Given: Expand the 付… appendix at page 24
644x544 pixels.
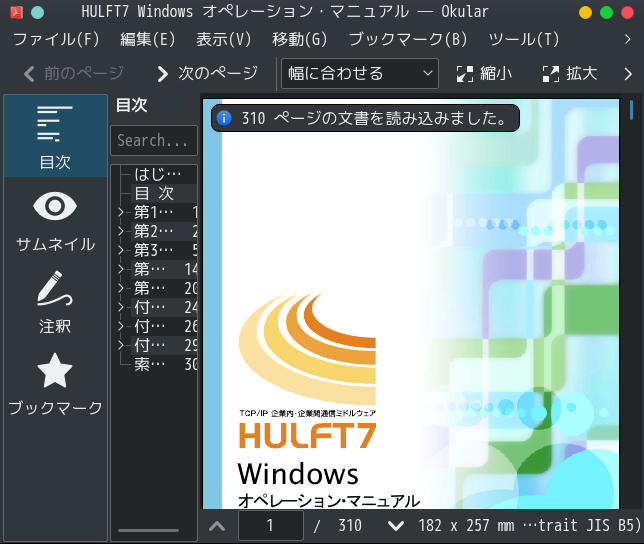Looking at the screenshot, I should click(121, 307).
